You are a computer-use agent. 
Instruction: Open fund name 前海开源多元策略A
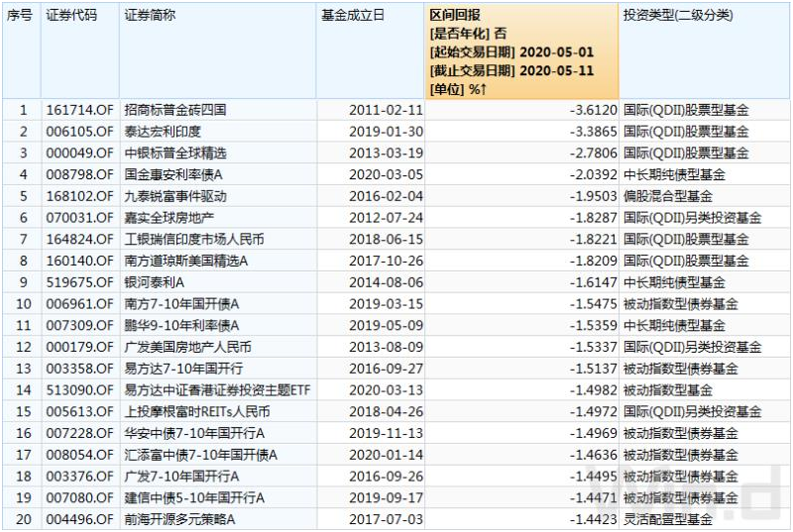coord(179,519)
